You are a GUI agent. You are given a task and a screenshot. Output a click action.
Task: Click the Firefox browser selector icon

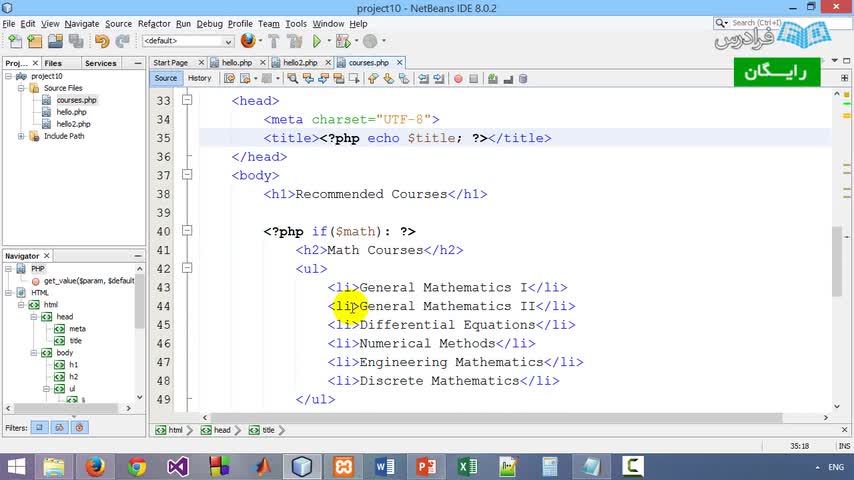(x=248, y=40)
